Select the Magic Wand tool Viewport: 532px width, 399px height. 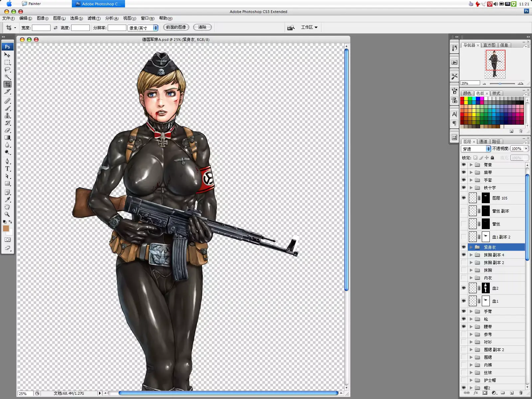point(7,77)
